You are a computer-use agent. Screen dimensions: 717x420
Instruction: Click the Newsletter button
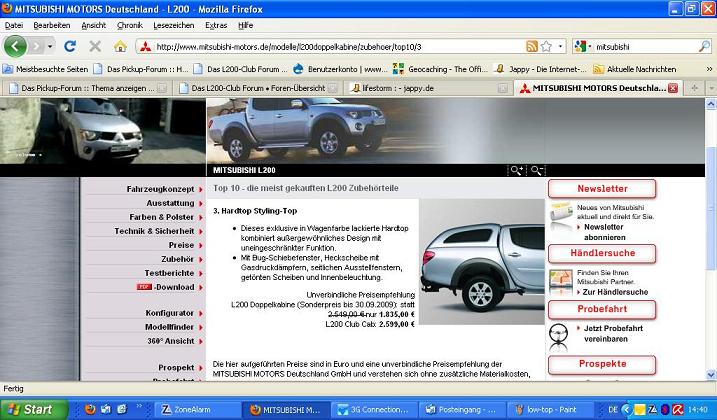[x=602, y=188]
